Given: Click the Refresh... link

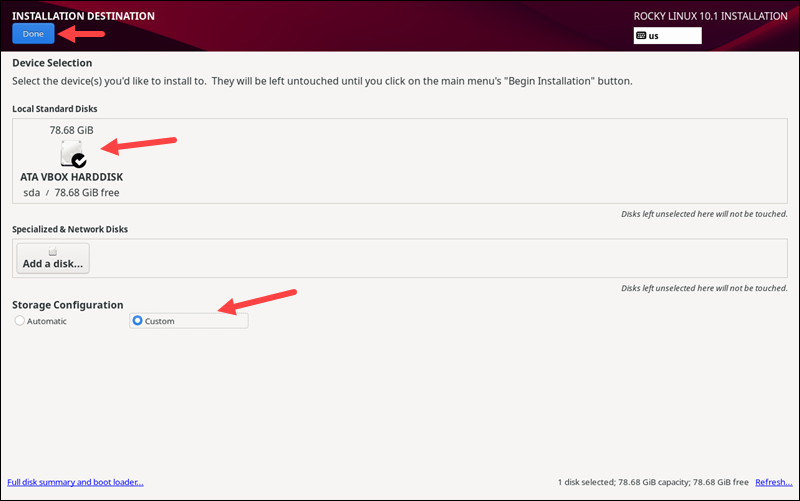Looking at the screenshot, I should [x=773, y=482].
